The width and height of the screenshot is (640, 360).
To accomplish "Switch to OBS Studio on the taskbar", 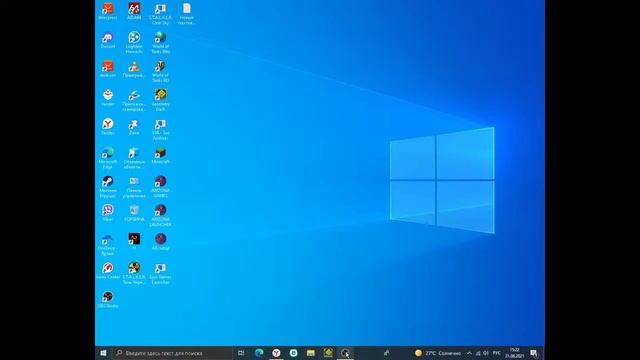I will tap(345, 353).
